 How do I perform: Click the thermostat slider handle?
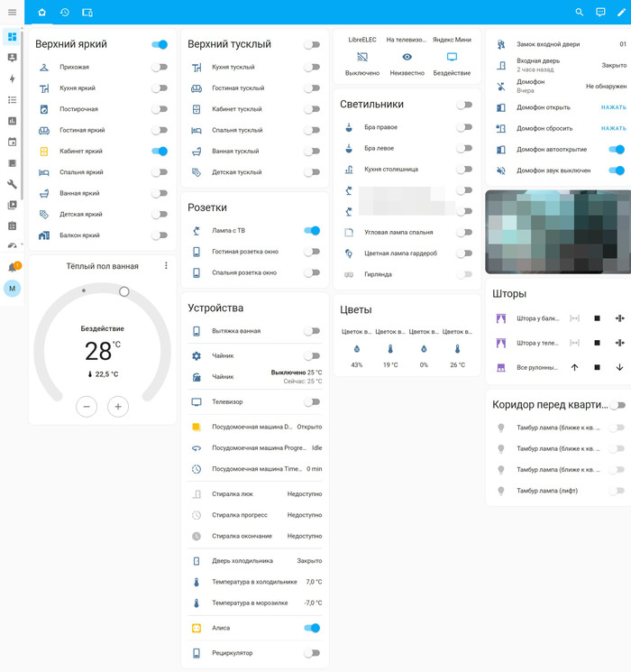pyautogui.click(x=124, y=291)
